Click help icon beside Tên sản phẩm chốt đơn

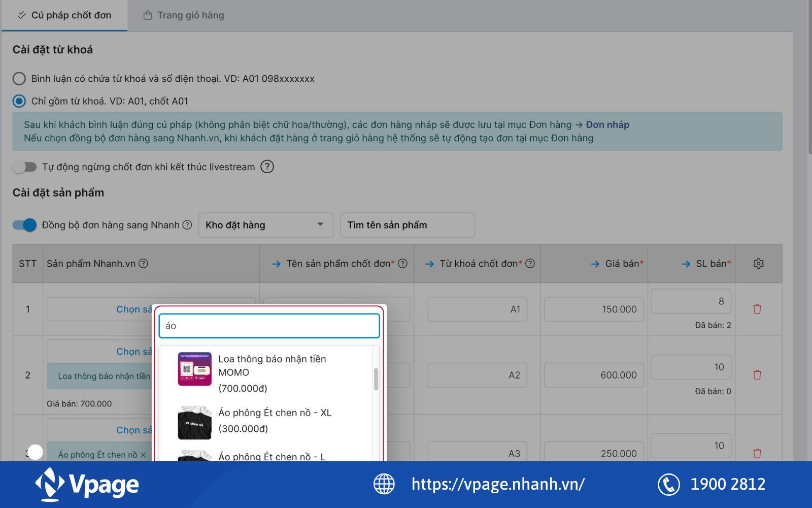pyautogui.click(x=403, y=264)
